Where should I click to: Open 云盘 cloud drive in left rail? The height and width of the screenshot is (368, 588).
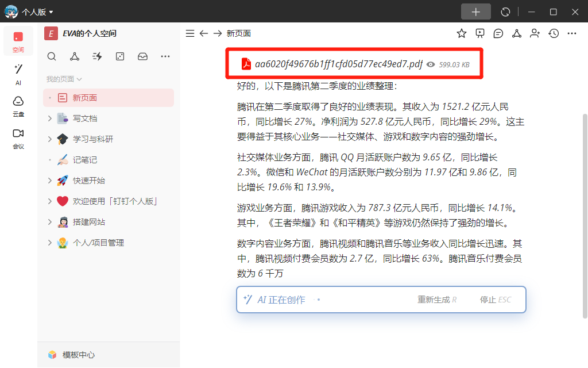(18, 106)
